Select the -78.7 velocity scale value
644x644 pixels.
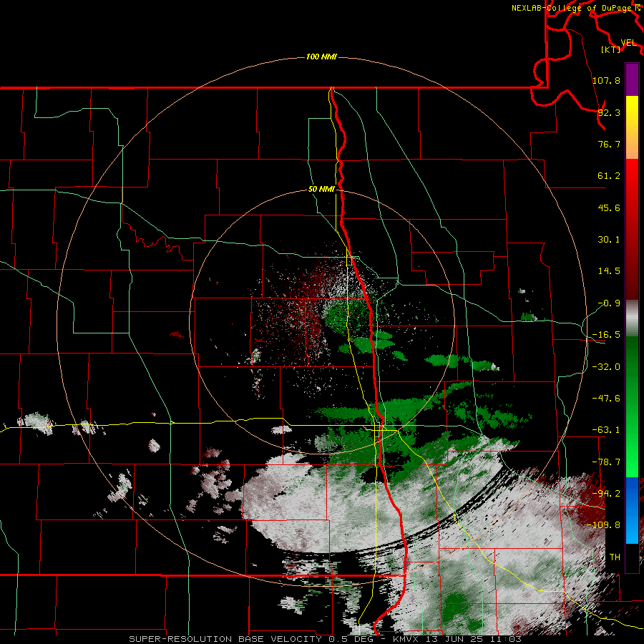[x=606, y=462]
